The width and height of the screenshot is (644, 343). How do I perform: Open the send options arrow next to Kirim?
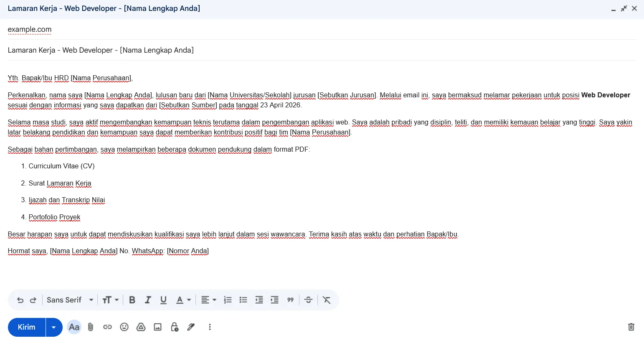click(x=53, y=327)
